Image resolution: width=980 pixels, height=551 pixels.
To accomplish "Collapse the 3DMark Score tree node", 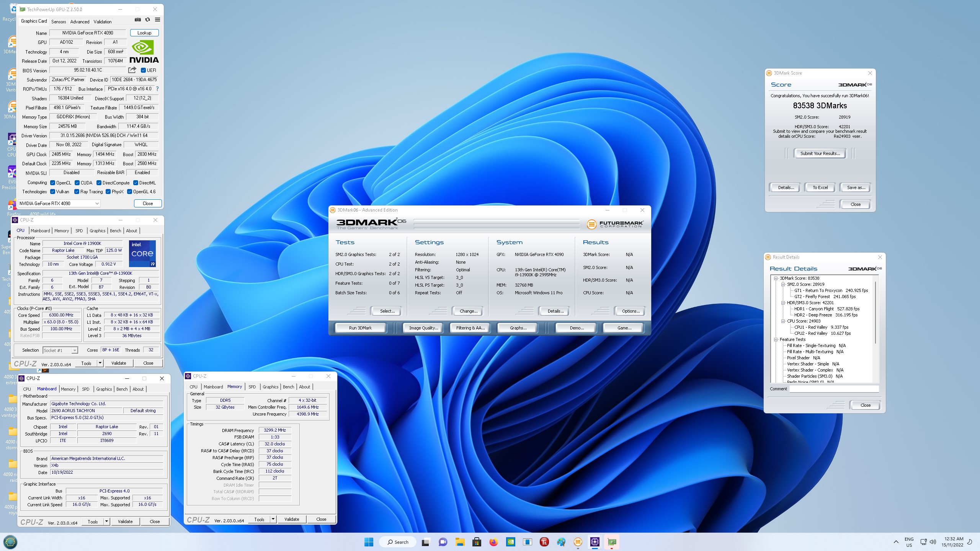I will [776, 278].
